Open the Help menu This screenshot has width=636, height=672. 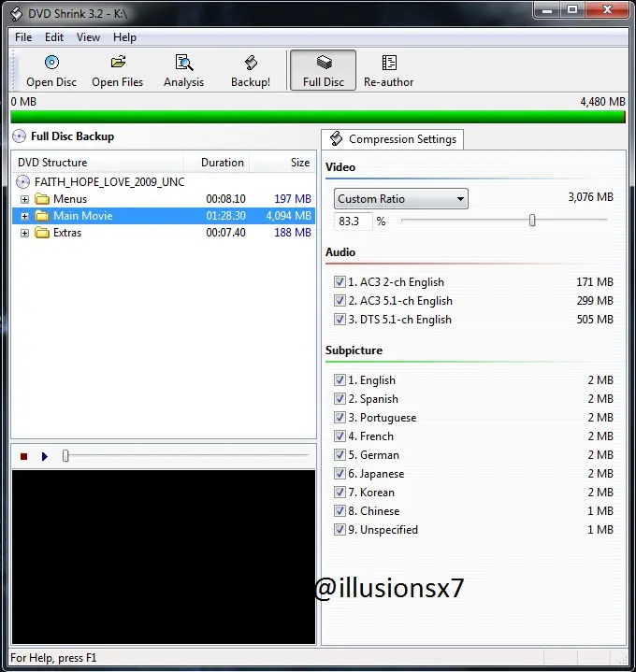tap(124, 37)
